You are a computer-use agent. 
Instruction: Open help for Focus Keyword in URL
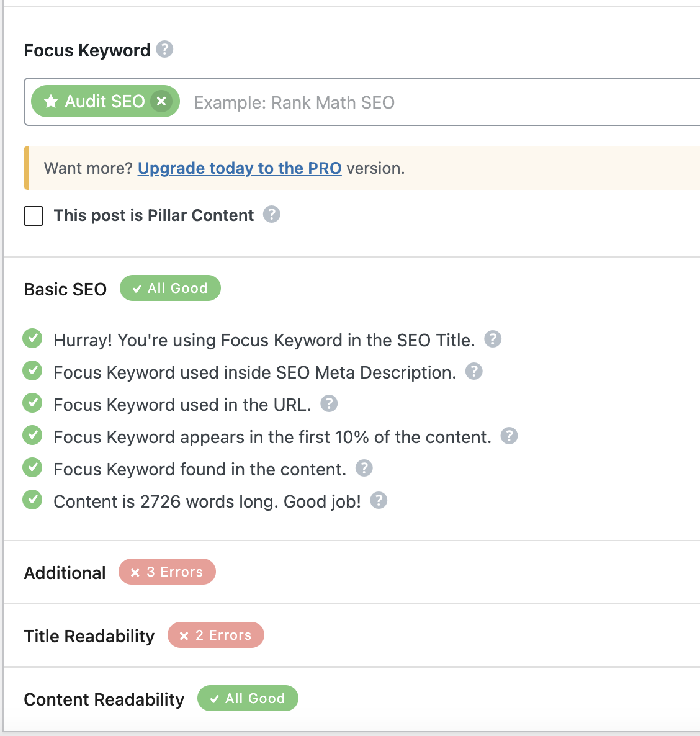[x=329, y=404]
